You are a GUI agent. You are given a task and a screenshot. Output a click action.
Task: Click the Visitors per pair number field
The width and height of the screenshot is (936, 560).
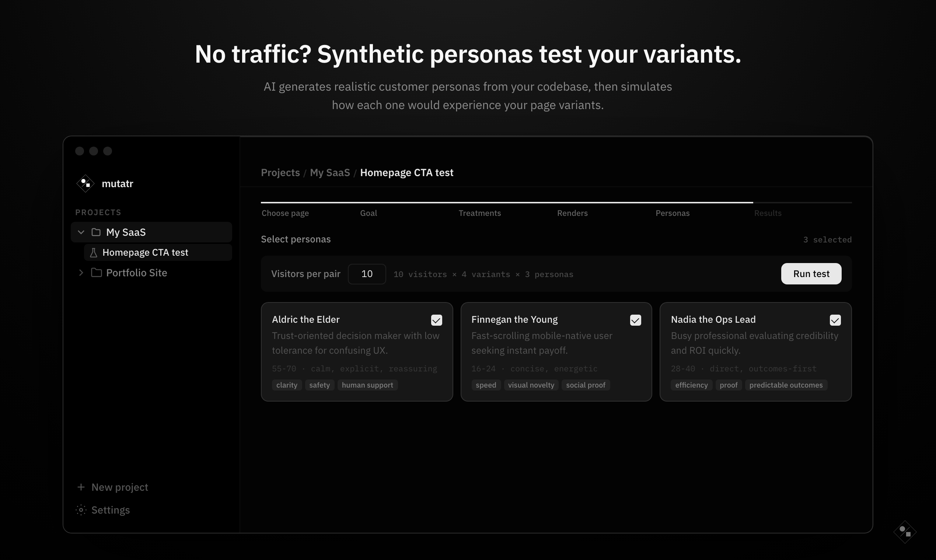[366, 274]
